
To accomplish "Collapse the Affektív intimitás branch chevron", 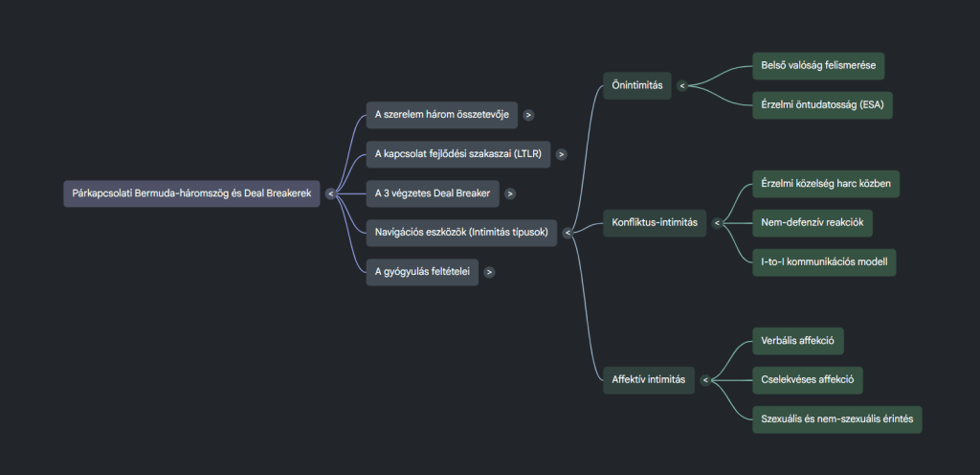I will click(x=704, y=380).
